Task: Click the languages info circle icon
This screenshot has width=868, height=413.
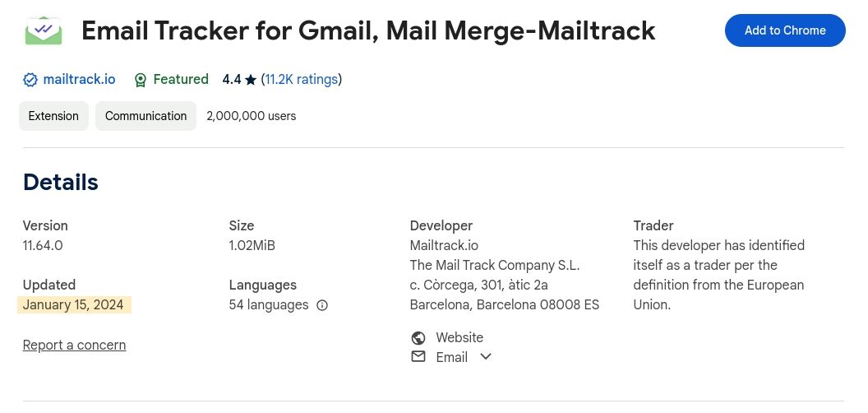Action: click(322, 305)
